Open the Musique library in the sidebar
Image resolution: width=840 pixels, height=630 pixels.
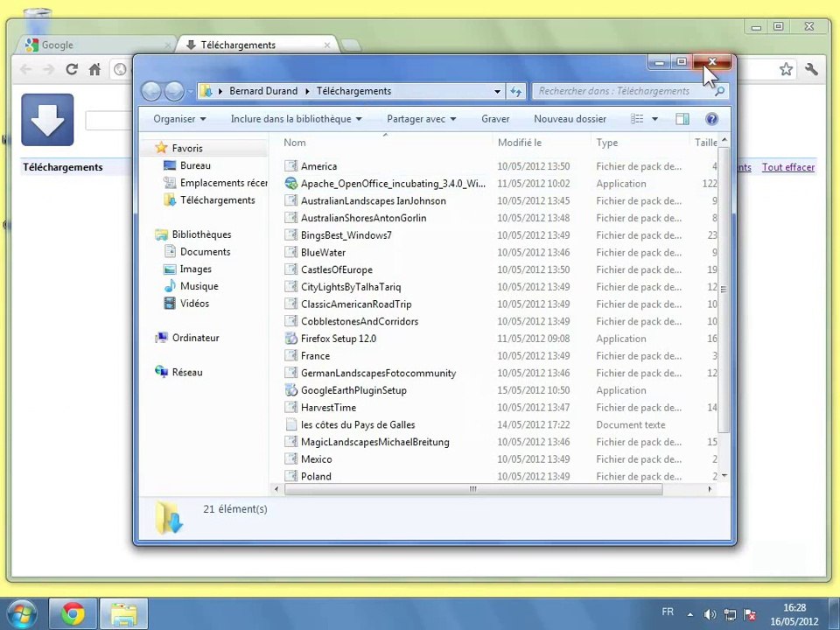(199, 286)
